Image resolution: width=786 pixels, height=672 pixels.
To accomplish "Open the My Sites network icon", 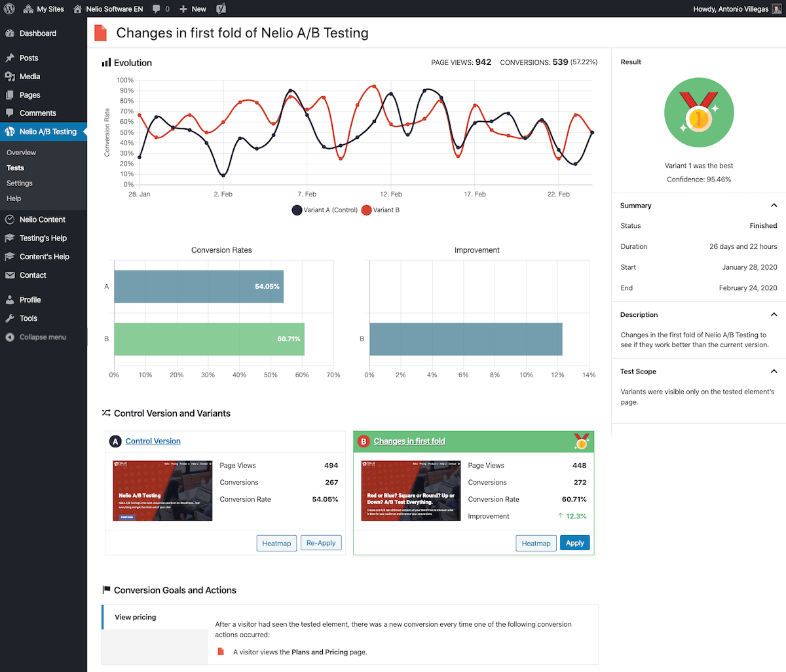I will tap(28, 9).
